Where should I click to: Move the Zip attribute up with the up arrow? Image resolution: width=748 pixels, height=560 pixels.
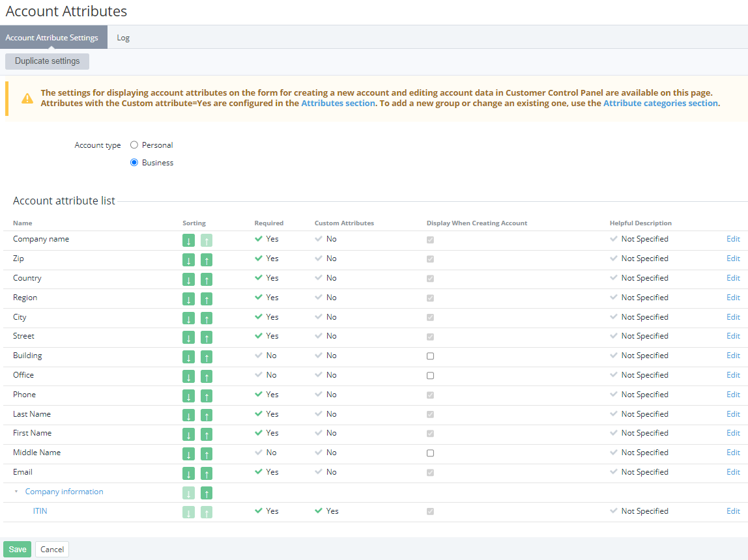(x=205, y=259)
